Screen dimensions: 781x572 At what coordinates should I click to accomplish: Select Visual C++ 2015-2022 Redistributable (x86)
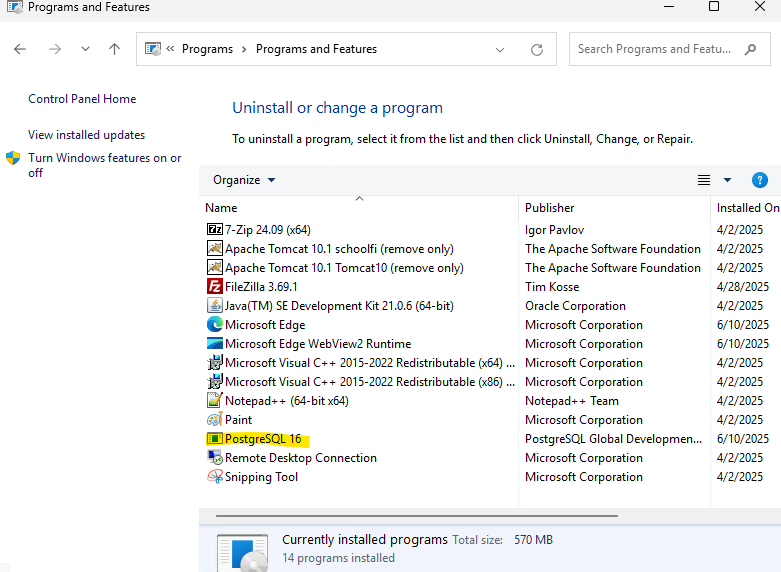click(370, 382)
